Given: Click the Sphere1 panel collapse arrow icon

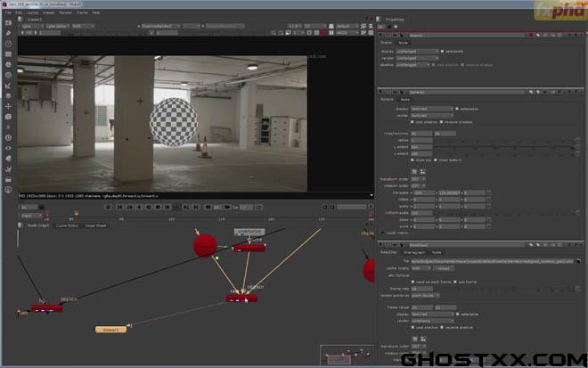Looking at the screenshot, I should (x=381, y=92).
